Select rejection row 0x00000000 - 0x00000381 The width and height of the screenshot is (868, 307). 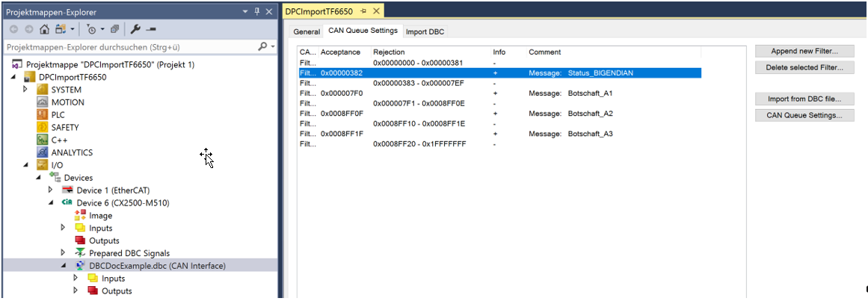click(499, 63)
